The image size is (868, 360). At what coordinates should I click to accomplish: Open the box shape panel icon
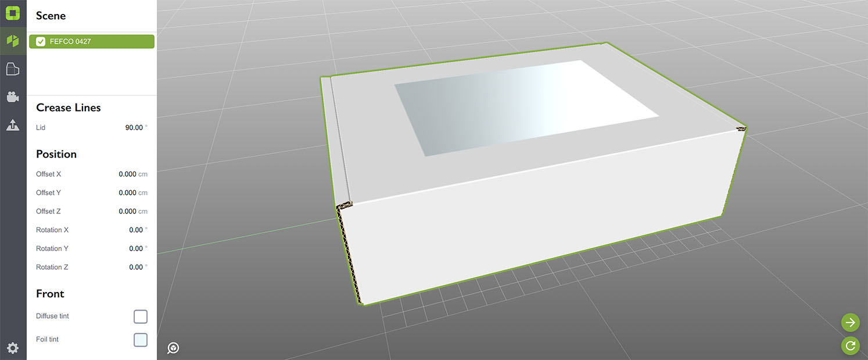tap(13, 69)
